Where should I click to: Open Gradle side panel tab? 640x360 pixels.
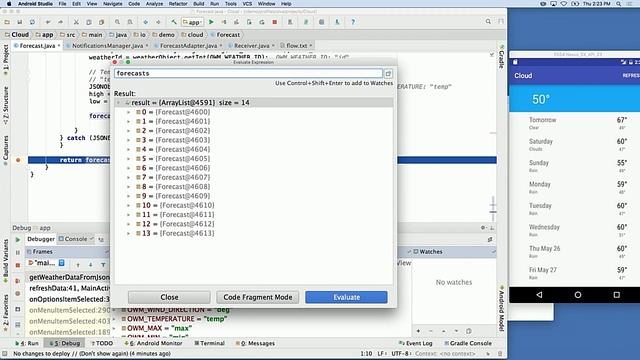tap(502, 56)
